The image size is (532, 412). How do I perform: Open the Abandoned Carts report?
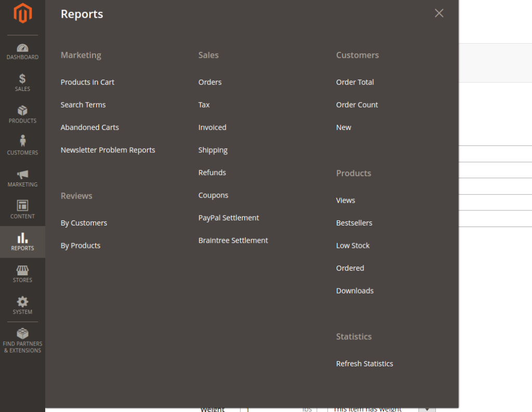89,127
